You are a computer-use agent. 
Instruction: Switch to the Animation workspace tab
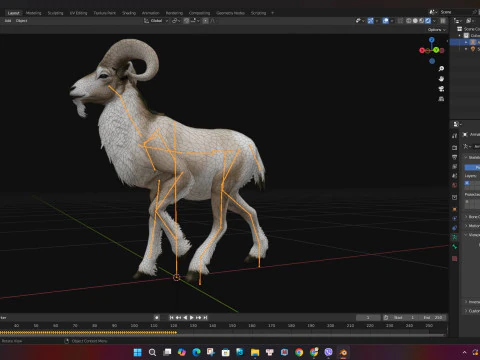(x=151, y=13)
